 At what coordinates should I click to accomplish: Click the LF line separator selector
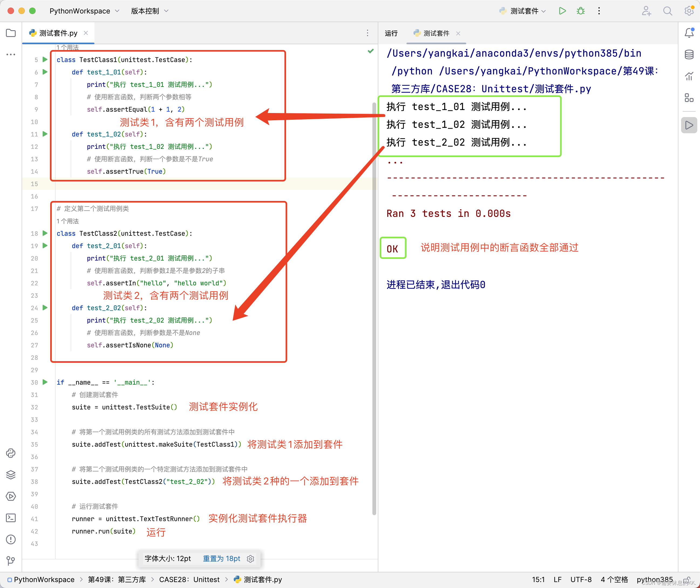tap(558, 580)
